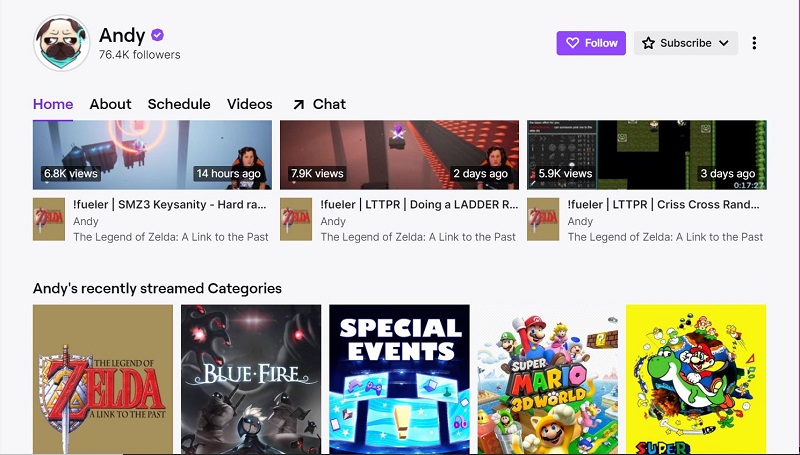800x455 pixels.
Task: Click the 6.8K views label
Action: click(71, 173)
